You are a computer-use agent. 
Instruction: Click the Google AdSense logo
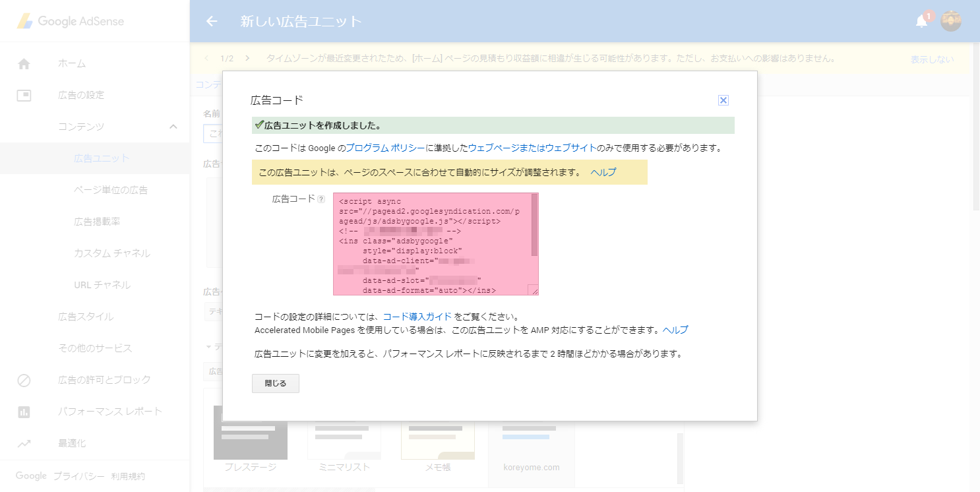pos(70,21)
